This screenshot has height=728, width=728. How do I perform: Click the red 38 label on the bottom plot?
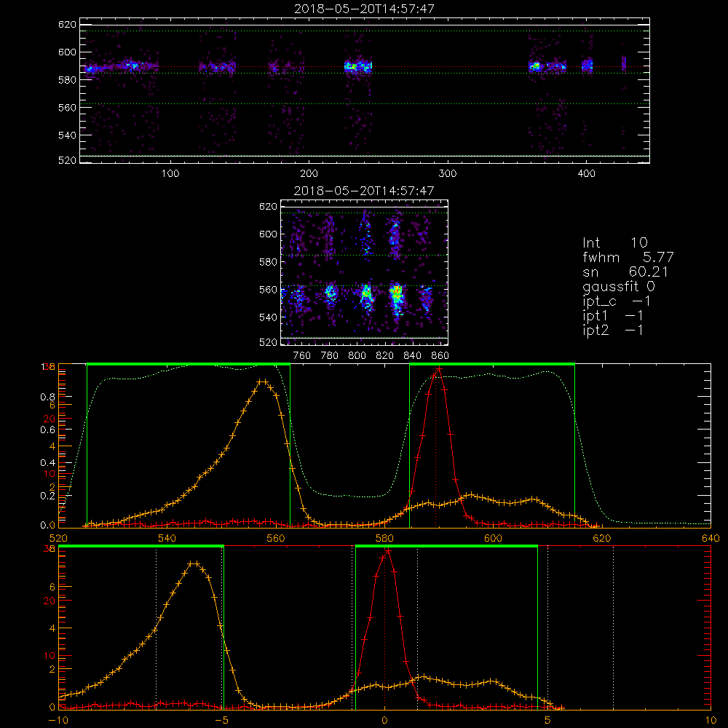[50, 548]
